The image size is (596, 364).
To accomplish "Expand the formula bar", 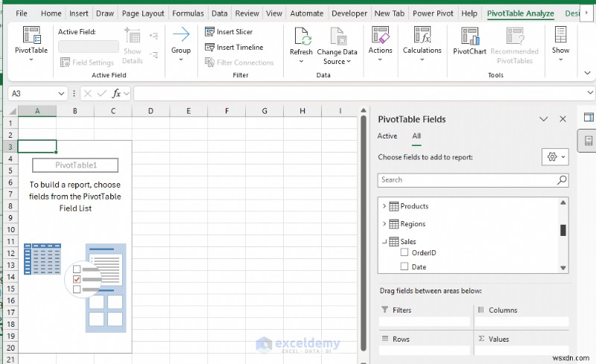I will [x=590, y=92].
